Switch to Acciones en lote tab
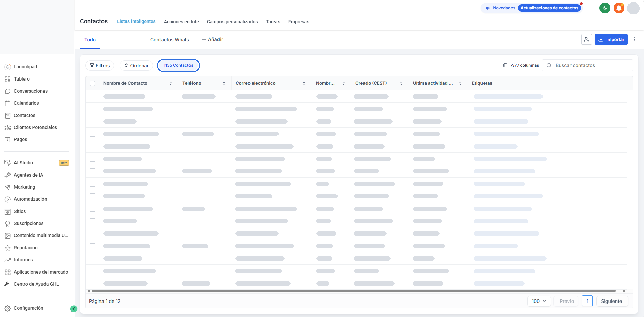Screen dimensions: 644x317 181,22
